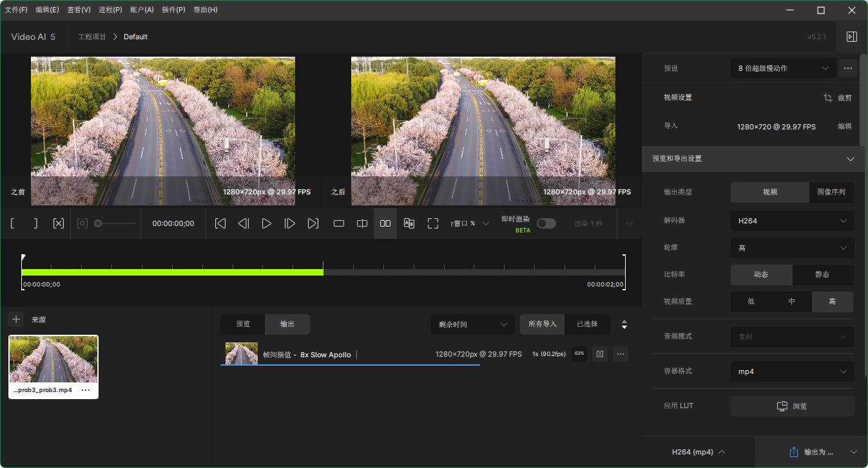Jump to the first frame
Image resolution: width=868 pixels, height=468 pixels.
220,223
